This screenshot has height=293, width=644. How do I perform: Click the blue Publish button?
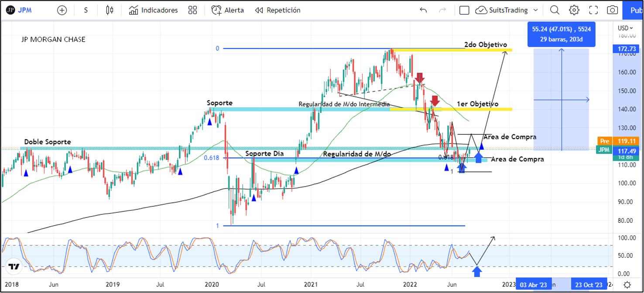(635, 10)
